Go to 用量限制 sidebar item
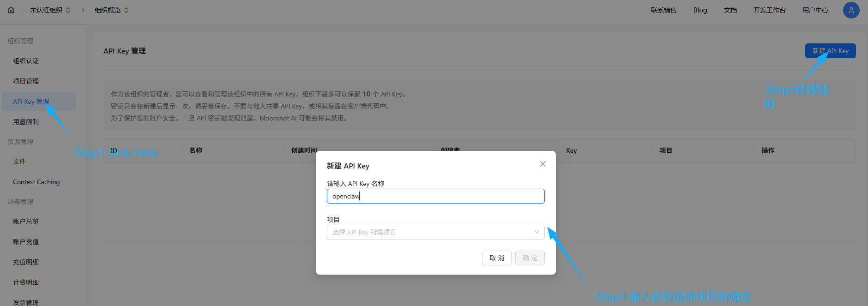 26,122
